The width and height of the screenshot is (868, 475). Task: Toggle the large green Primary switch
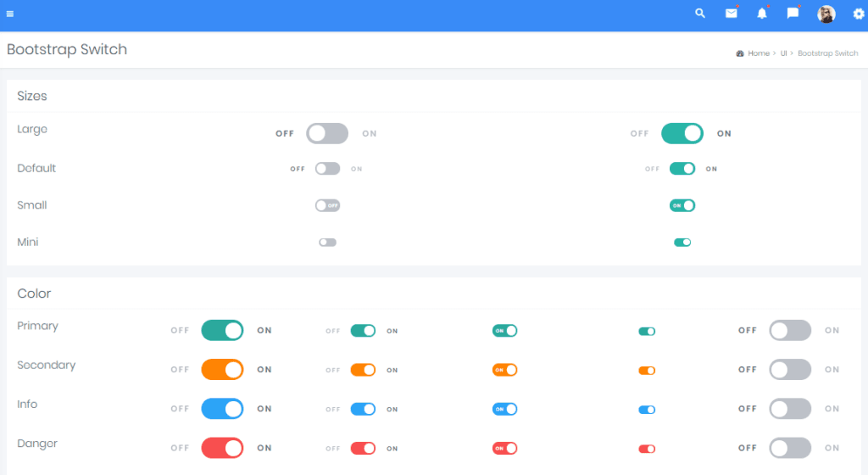pyautogui.click(x=222, y=330)
